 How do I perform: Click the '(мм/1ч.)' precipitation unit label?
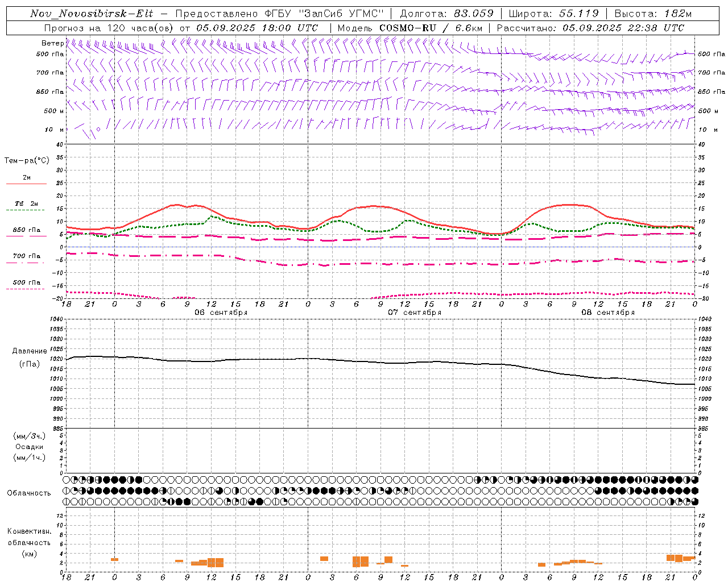click(x=29, y=458)
